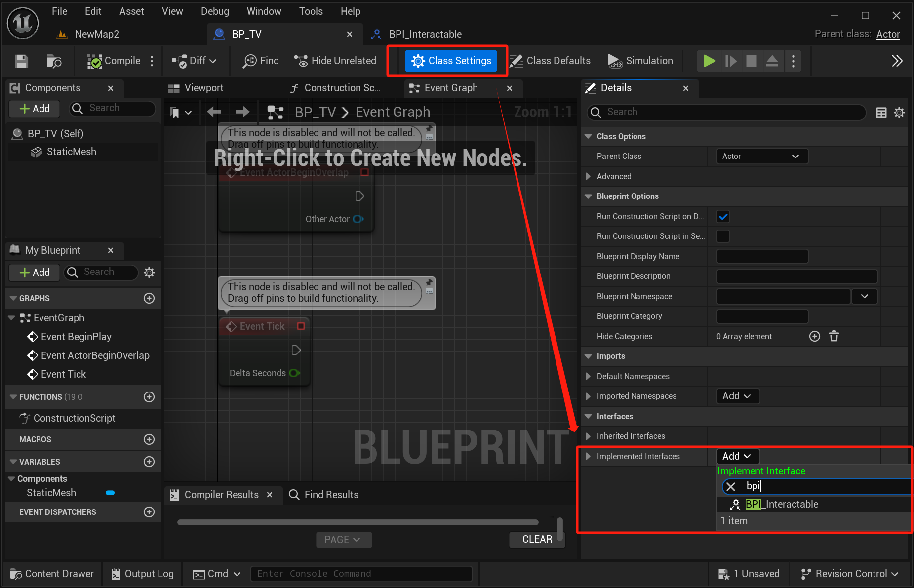This screenshot has width=914, height=588.
Task: Click the frame skip playback icon
Action: click(731, 61)
